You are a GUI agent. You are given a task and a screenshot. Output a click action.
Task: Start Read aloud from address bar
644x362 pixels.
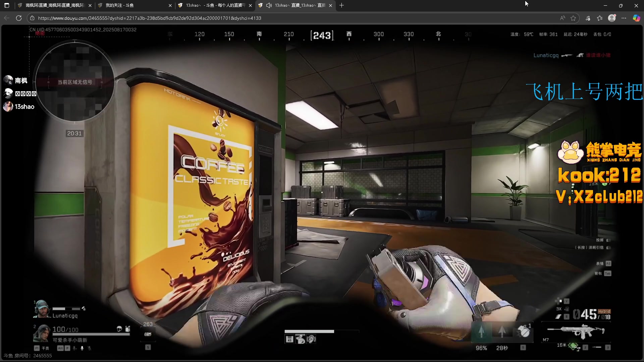coord(562,18)
